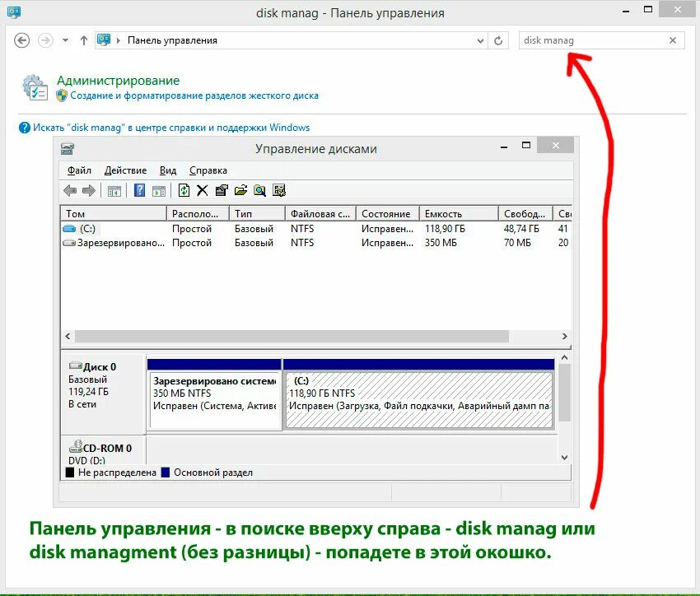Click the Панель управления address bar text
Screen dimensions: 700x596
172,40
